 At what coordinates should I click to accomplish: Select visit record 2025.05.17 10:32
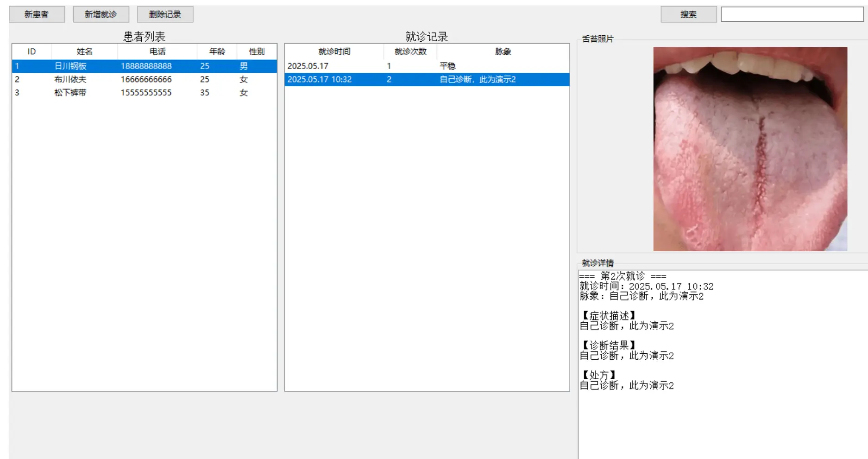pyautogui.click(x=320, y=79)
